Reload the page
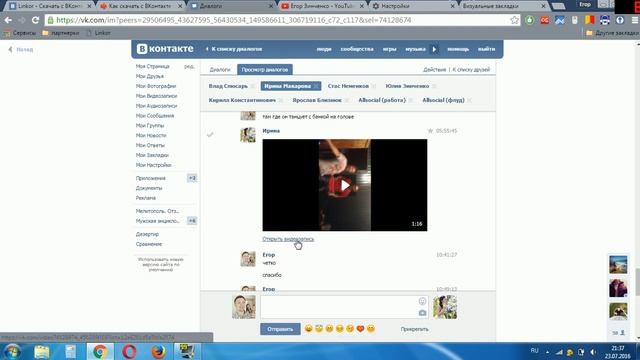 click(36, 20)
